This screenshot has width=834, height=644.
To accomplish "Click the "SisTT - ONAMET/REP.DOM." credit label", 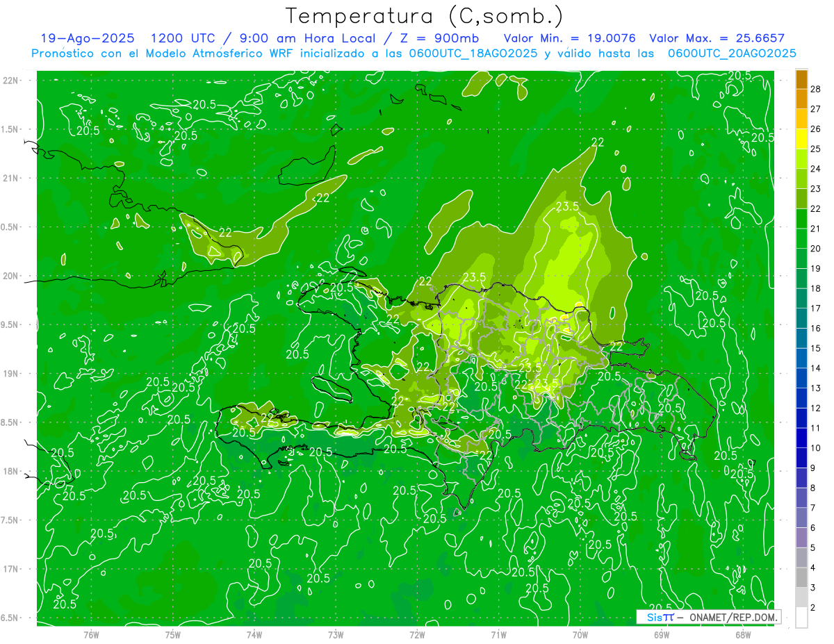I will 708,617.
